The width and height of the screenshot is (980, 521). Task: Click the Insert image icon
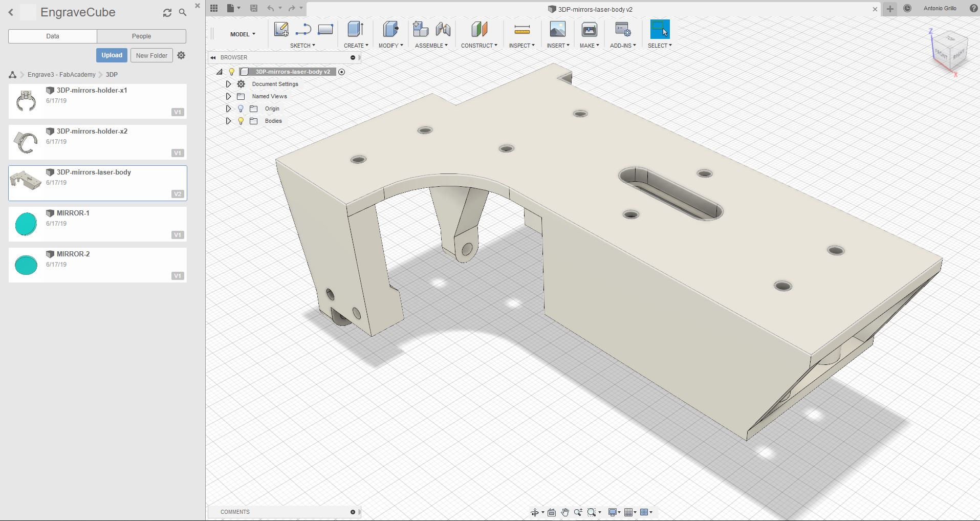557,30
